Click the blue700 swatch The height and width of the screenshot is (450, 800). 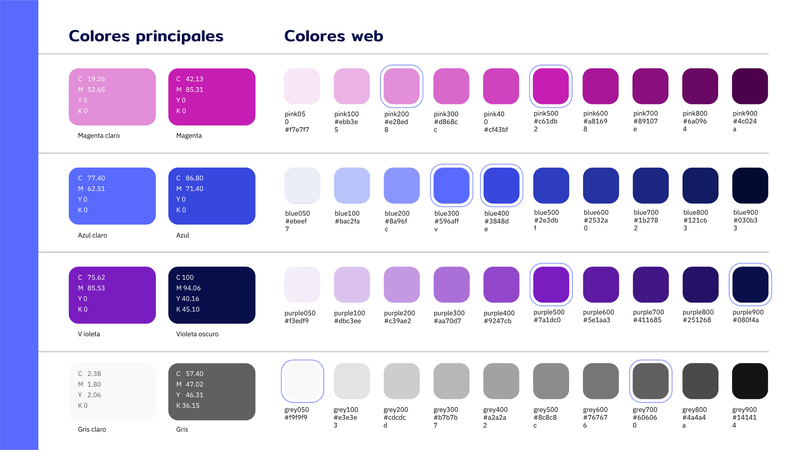click(650, 185)
